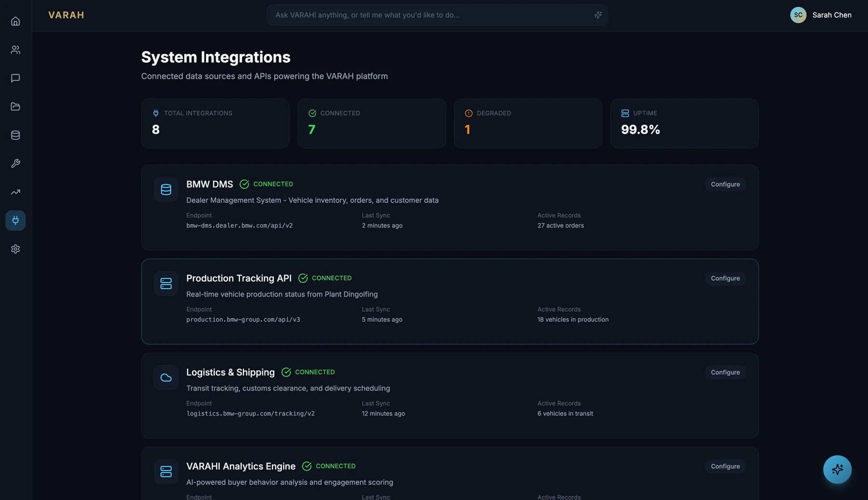The image size is (868, 500).
Task: Open the settings gear in sidebar
Action: click(15, 249)
